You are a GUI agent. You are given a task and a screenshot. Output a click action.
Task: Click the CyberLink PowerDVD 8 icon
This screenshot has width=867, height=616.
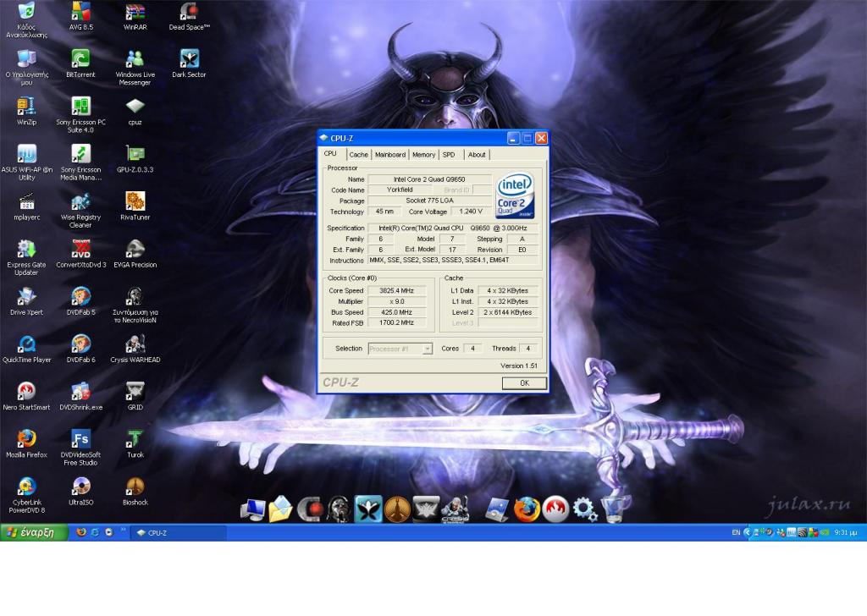coord(26,494)
